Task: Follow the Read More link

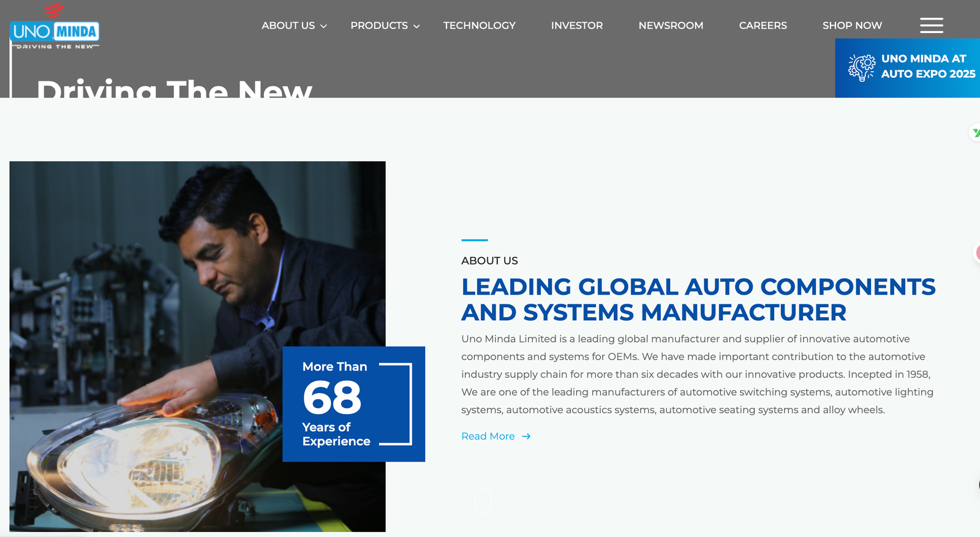Action: point(488,437)
